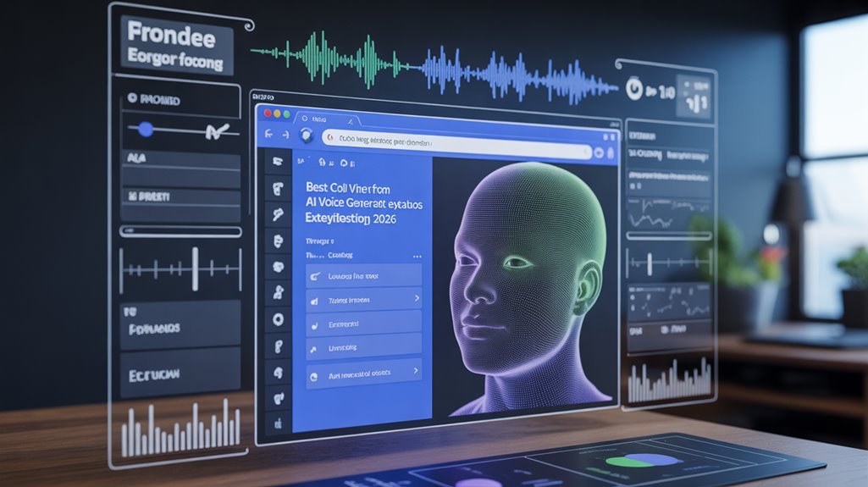Screen dimensions: 868x487
Task: Click the pill-shaped progress bar in left panel
Action: point(180,231)
